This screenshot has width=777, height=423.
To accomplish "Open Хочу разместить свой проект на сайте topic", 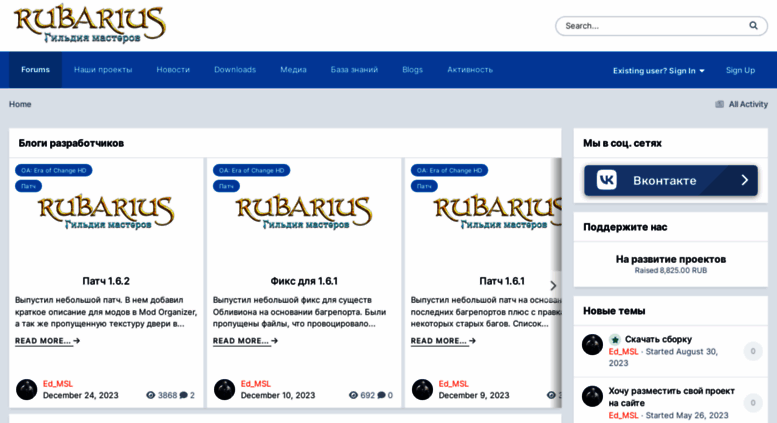I will click(671, 397).
